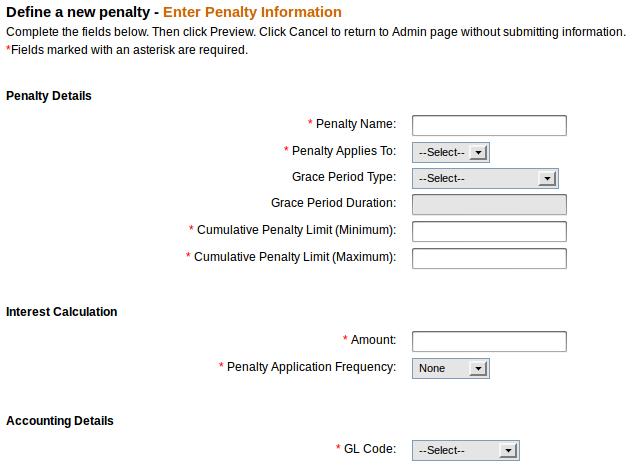632x469 pixels.
Task: Click the "Amount:" label text
Action: [x=373, y=340]
